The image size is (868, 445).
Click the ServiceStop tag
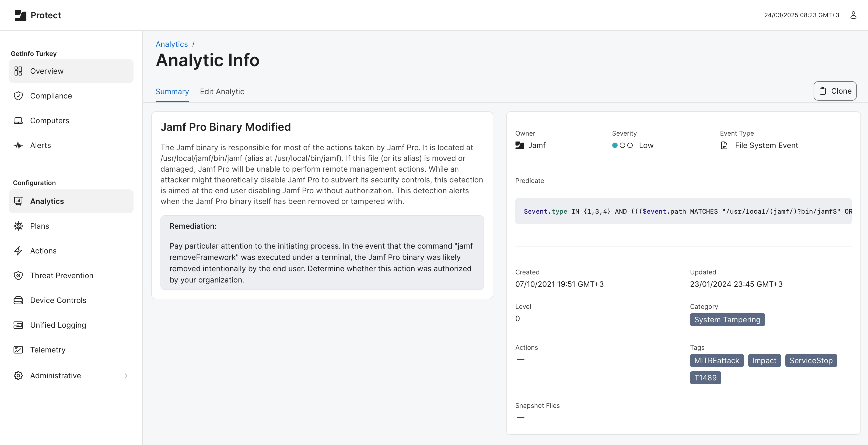pyautogui.click(x=811, y=361)
